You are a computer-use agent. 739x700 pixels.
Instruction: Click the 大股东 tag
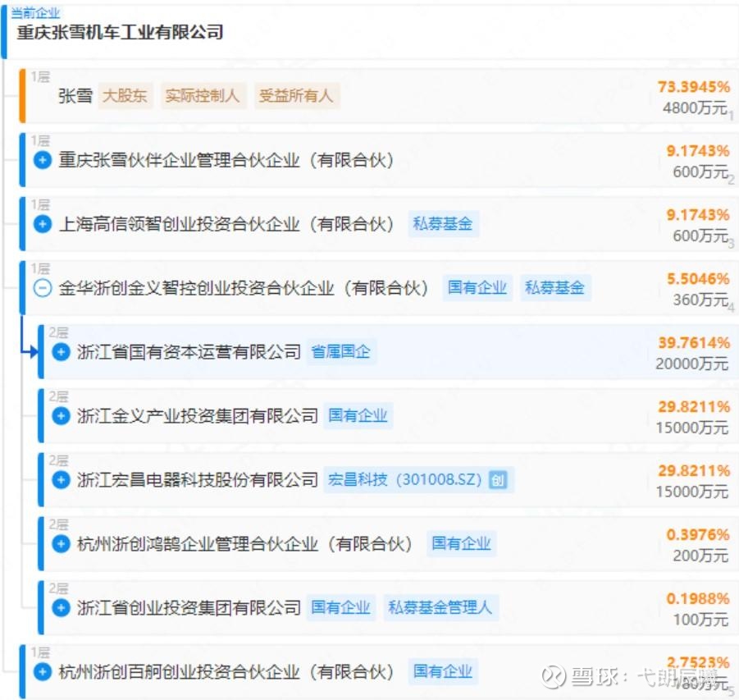pos(125,96)
